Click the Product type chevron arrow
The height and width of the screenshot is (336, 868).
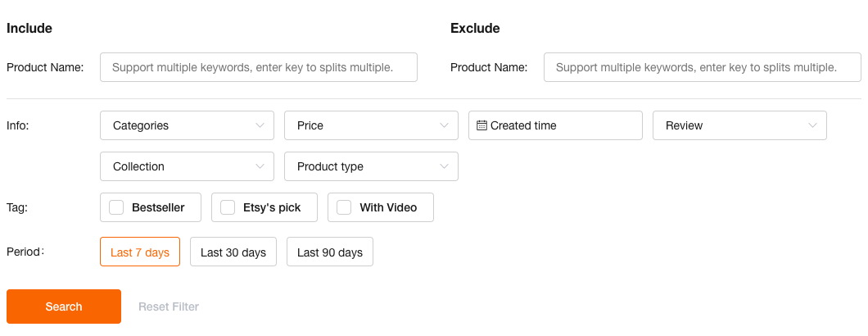444,166
